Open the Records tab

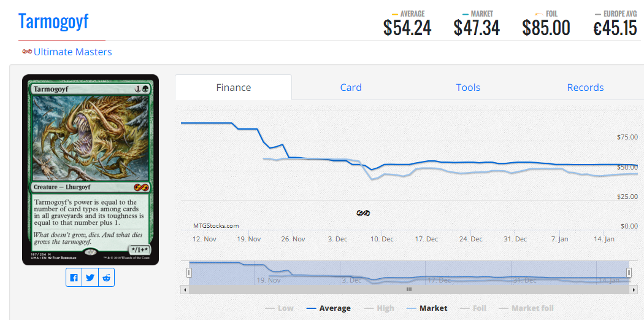pos(585,87)
